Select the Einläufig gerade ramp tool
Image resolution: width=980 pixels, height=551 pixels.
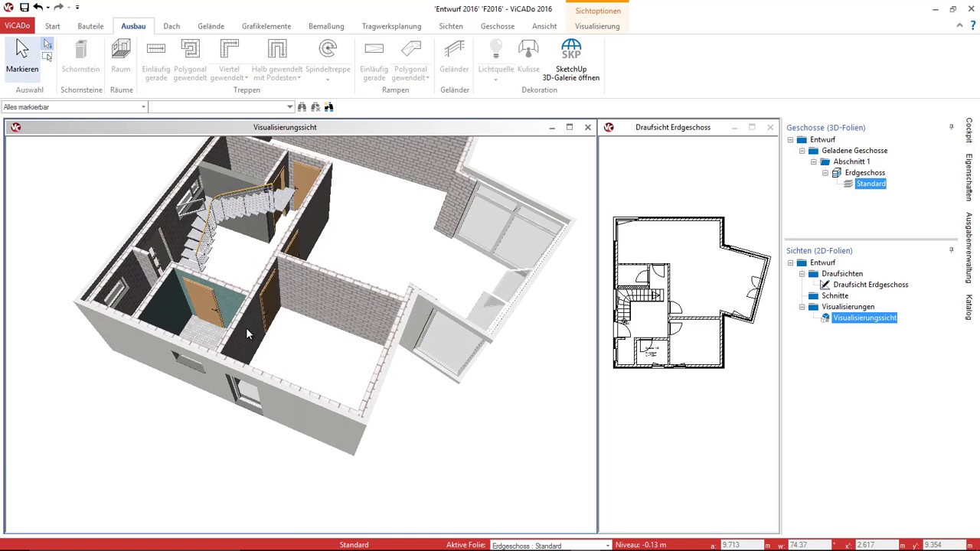pyautogui.click(x=374, y=60)
